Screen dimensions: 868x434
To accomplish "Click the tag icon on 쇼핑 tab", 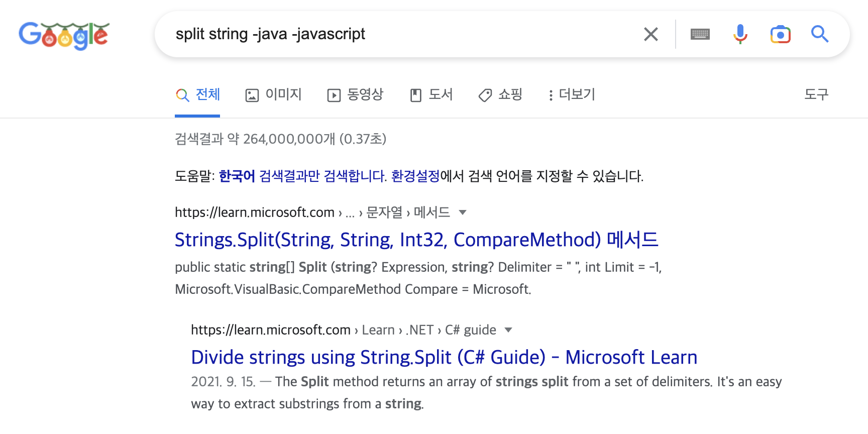I will point(485,95).
